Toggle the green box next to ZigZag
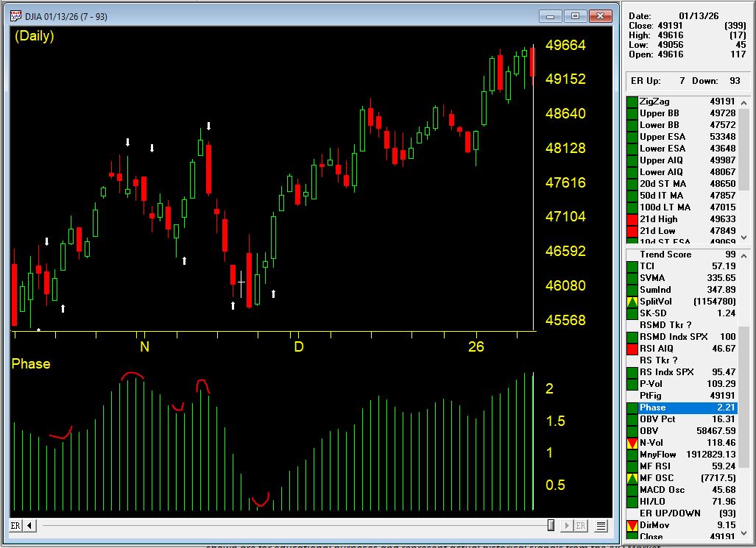756x548 pixels. [x=632, y=102]
